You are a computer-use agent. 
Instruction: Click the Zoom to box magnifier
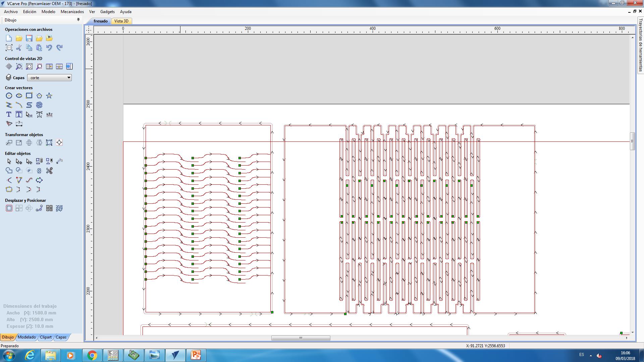pyautogui.click(x=19, y=67)
